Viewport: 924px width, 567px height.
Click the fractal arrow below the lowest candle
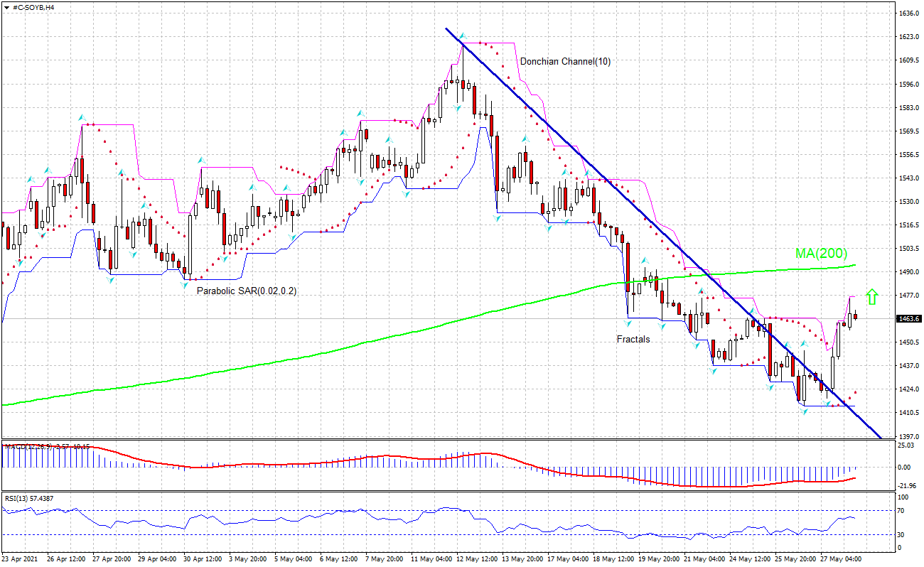pyautogui.click(x=804, y=412)
